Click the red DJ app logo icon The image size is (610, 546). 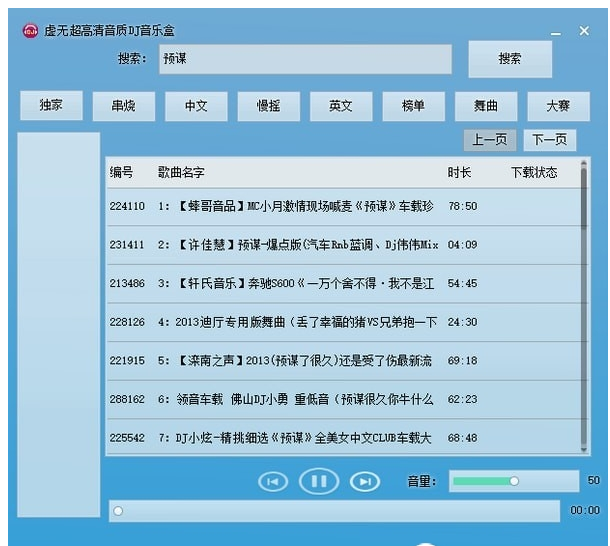(30, 30)
